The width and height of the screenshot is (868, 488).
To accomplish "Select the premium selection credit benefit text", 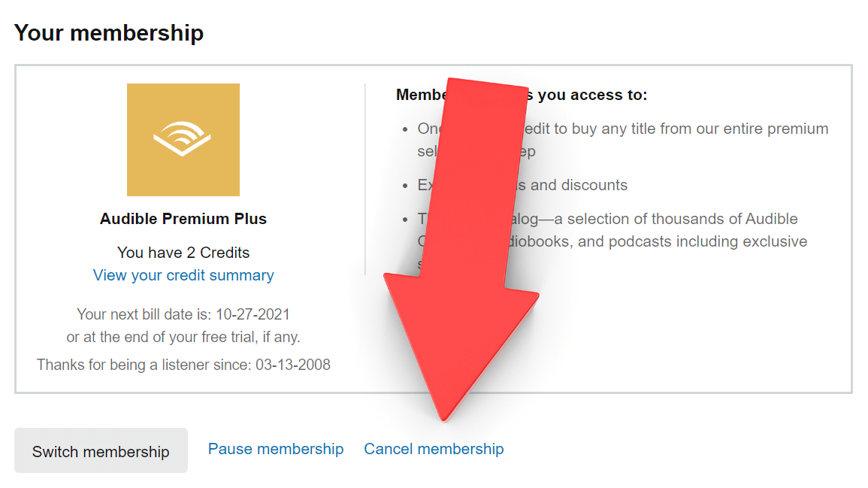I will point(676,129).
